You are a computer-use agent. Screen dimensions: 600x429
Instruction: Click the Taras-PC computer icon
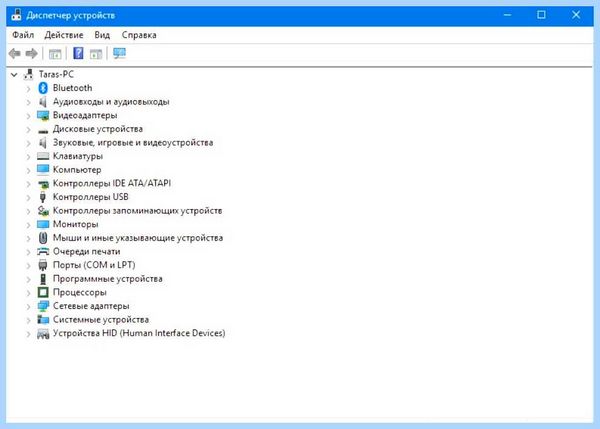pos(29,74)
